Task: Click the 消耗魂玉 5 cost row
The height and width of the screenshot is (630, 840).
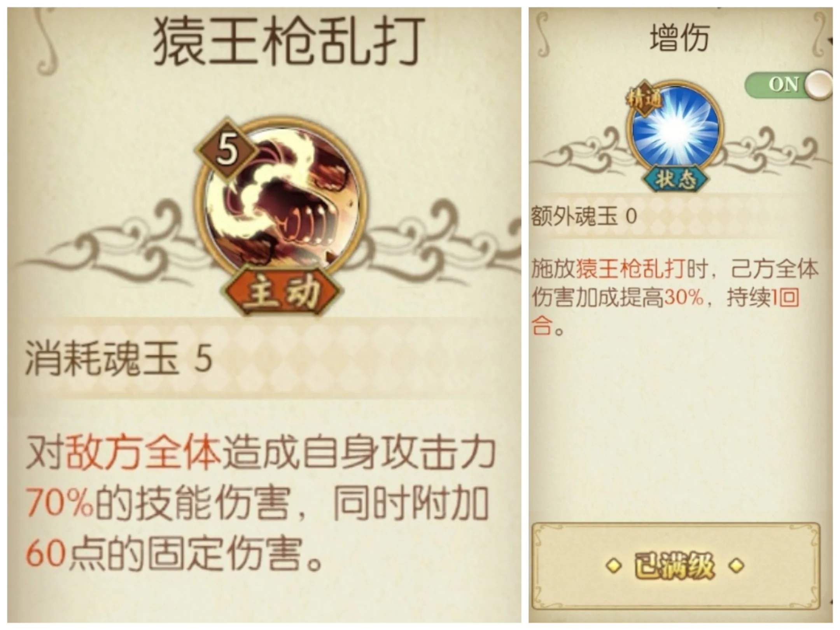Action: 265,358
